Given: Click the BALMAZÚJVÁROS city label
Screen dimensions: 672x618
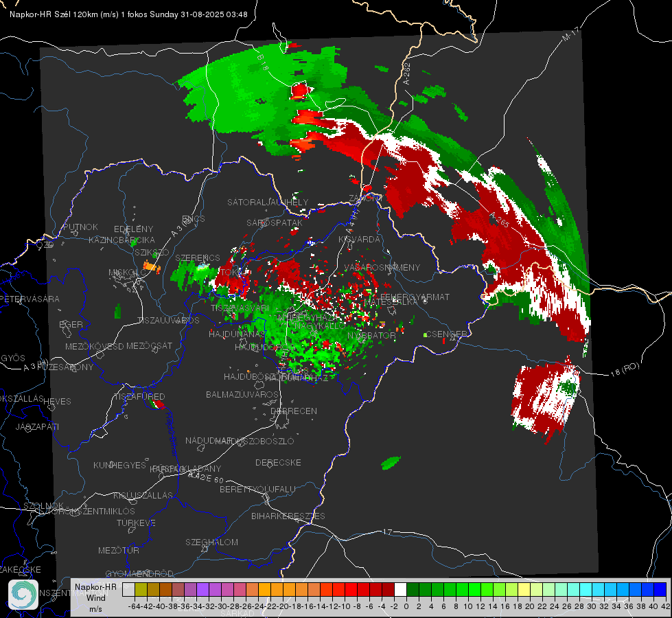Looking at the screenshot, I should point(242,394).
